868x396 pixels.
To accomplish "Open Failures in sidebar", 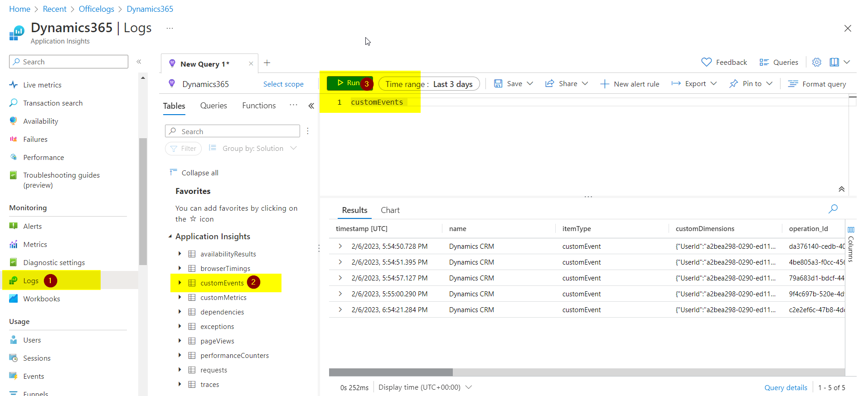I will tap(35, 139).
